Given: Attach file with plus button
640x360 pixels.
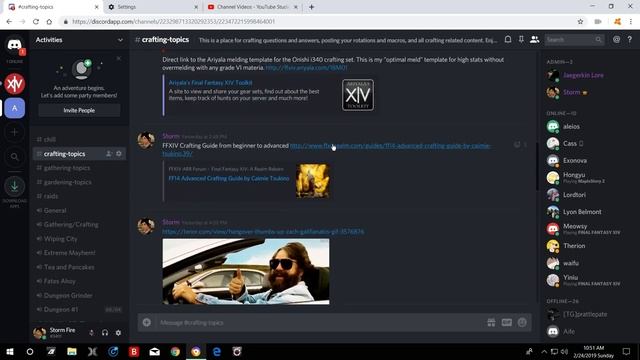Looking at the screenshot, I should click(147, 322).
